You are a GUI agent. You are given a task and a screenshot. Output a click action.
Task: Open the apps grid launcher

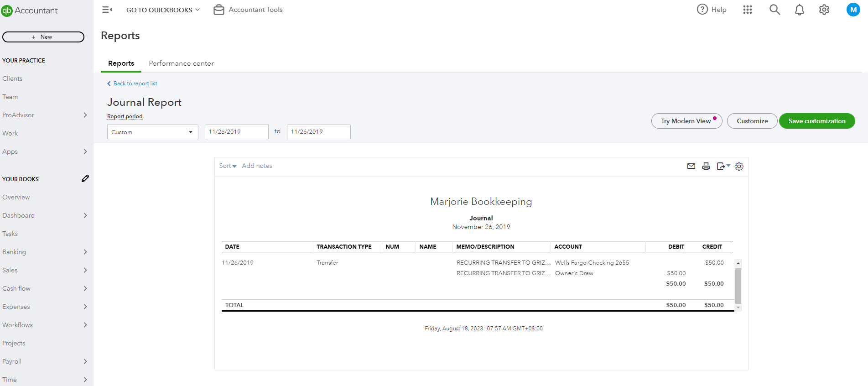(x=748, y=10)
